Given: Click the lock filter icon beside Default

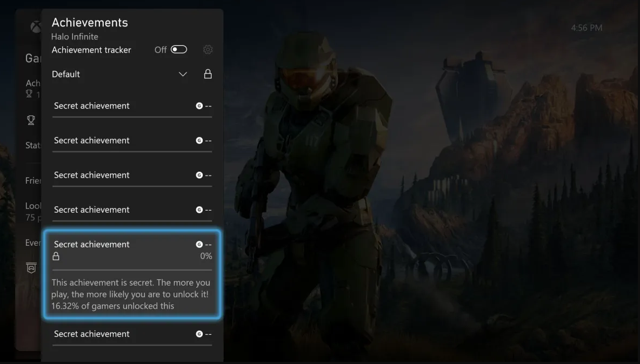Looking at the screenshot, I should tap(208, 74).
